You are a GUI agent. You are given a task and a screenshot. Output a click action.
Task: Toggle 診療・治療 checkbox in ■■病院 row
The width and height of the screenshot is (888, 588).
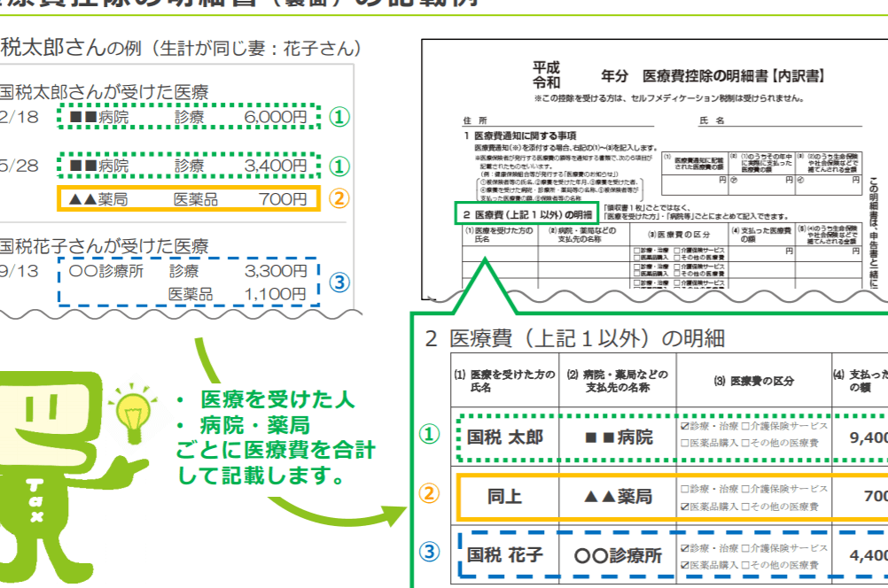(684, 426)
